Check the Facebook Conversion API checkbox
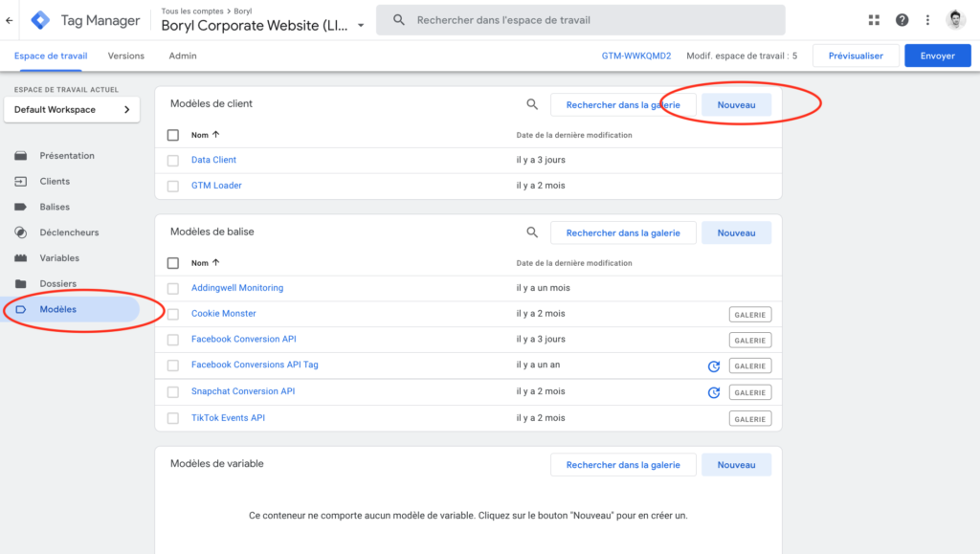The image size is (980, 554). pyautogui.click(x=173, y=340)
